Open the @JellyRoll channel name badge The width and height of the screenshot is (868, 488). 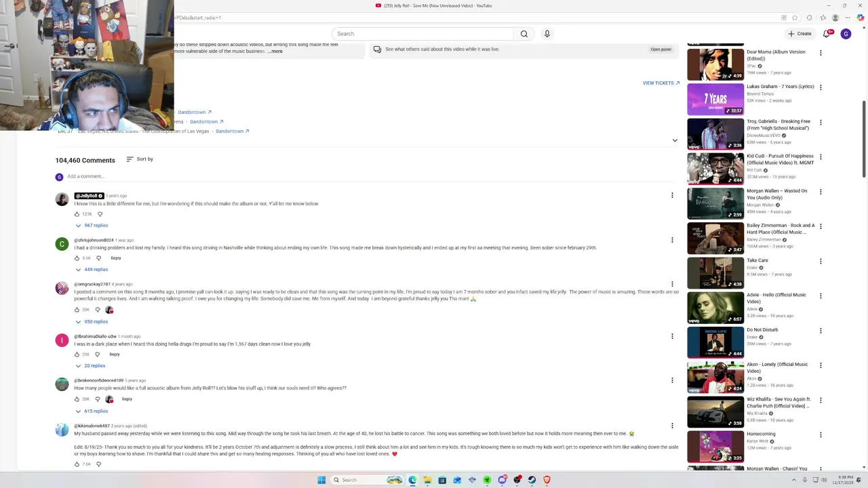click(89, 196)
